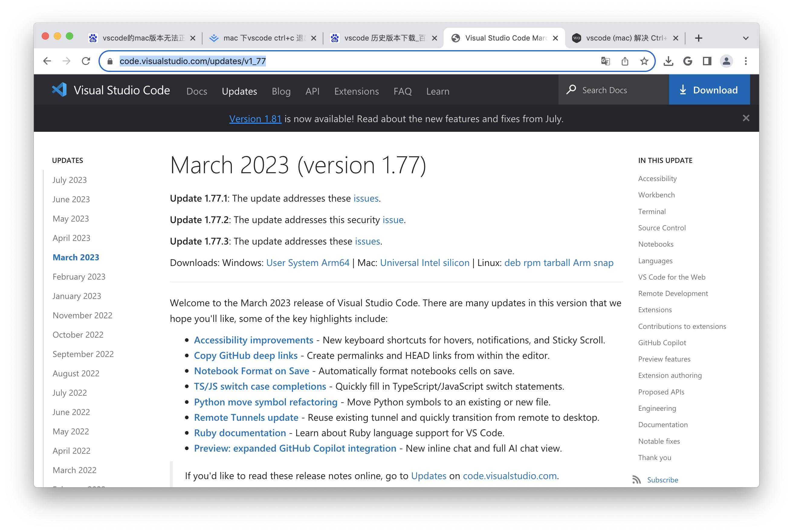Open the Version 1.81 link in banner
This screenshot has width=793, height=532.
click(255, 119)
